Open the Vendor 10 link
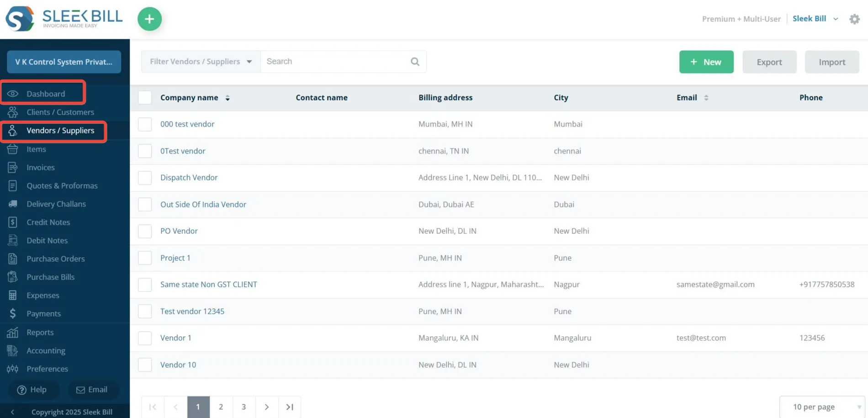The width and height of the screenshot is (868, 418). click(x=178, y=365)
